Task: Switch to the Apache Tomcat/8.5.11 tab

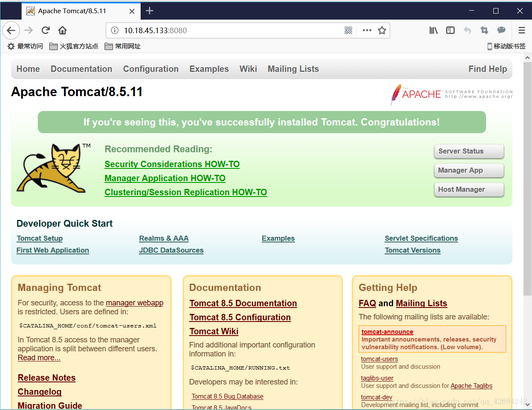Action: (x=72, y=11)
